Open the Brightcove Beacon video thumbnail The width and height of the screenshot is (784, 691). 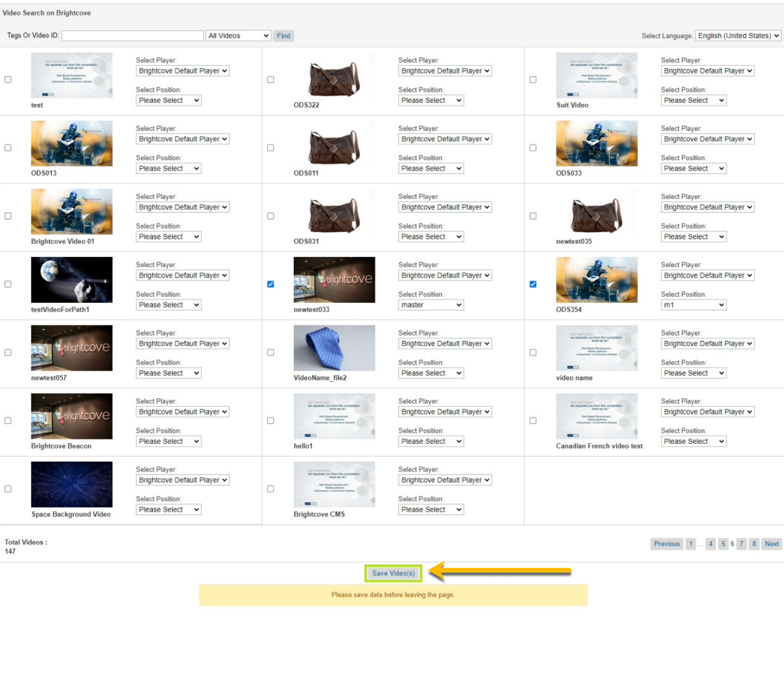click(71, 416)
